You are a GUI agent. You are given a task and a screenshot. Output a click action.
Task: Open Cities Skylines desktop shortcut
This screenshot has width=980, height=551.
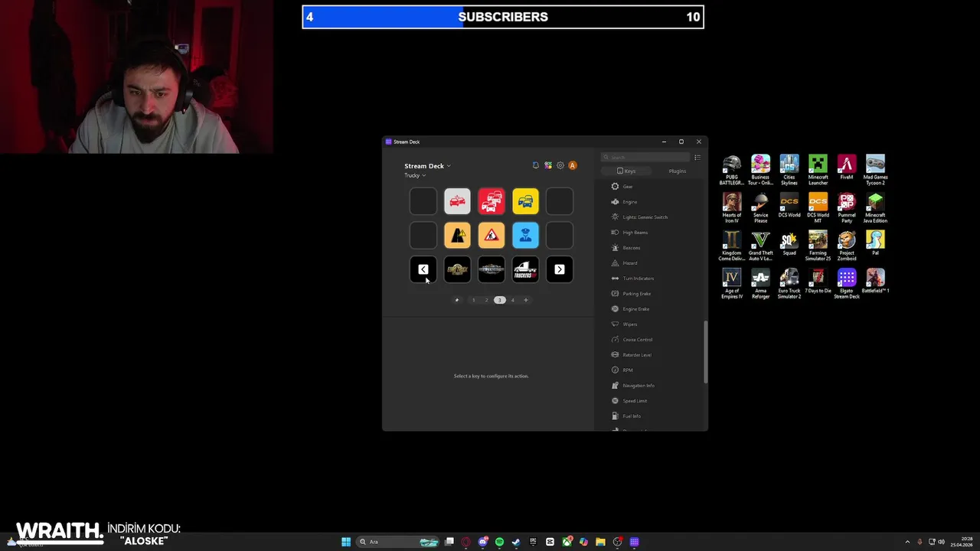click(789, 170)
